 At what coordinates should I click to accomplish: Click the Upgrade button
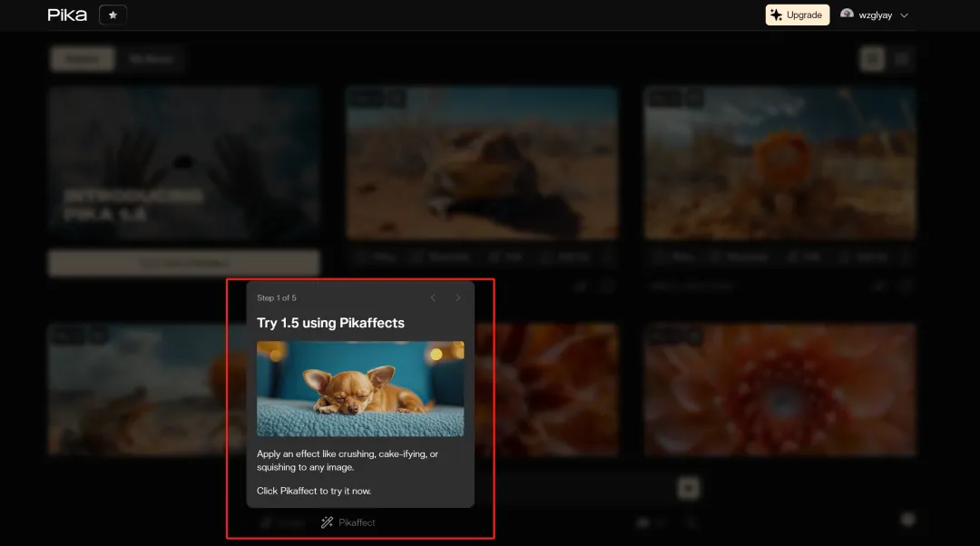pyautogui.click(x=798, y=15)
